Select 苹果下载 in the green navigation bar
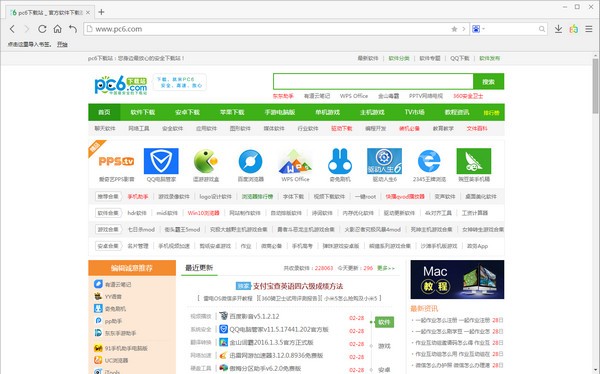The width and height of the screenshot is (600, 374). (x=232, y=112)
